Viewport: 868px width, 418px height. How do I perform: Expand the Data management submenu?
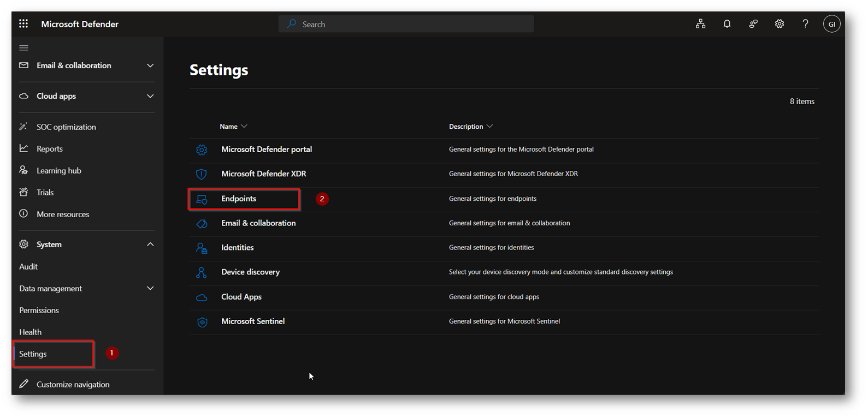[150, 288]
